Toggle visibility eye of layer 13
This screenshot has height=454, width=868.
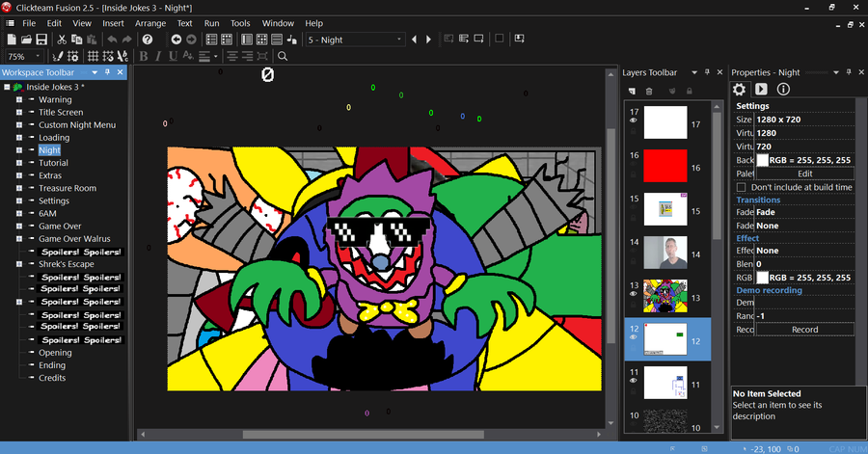tap(634, 294)
